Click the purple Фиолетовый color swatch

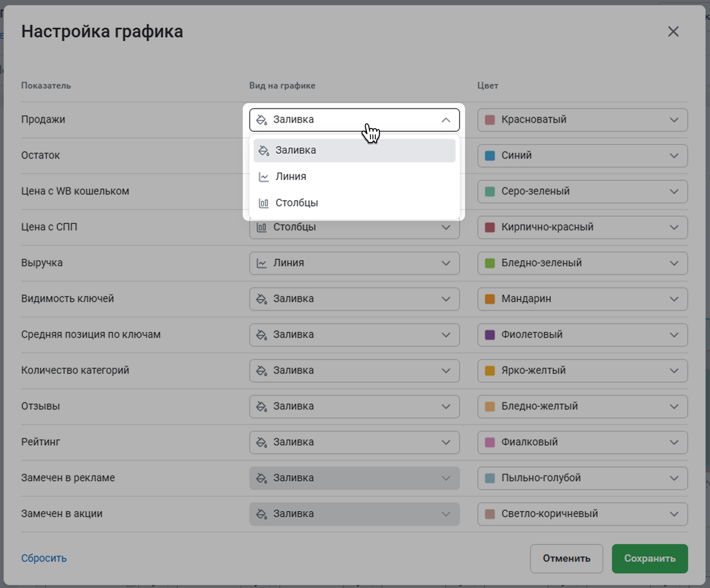(490, 335)
